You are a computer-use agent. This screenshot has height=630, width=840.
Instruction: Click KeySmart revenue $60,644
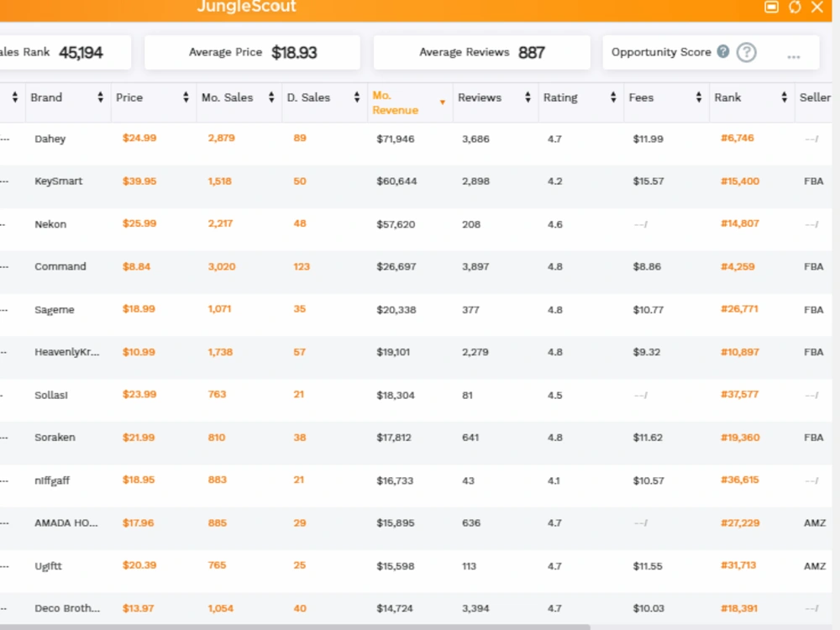pos(396,181)
